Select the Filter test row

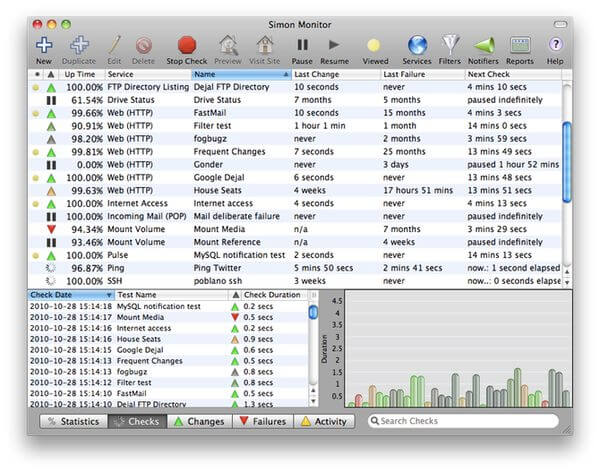click(295, 126)
